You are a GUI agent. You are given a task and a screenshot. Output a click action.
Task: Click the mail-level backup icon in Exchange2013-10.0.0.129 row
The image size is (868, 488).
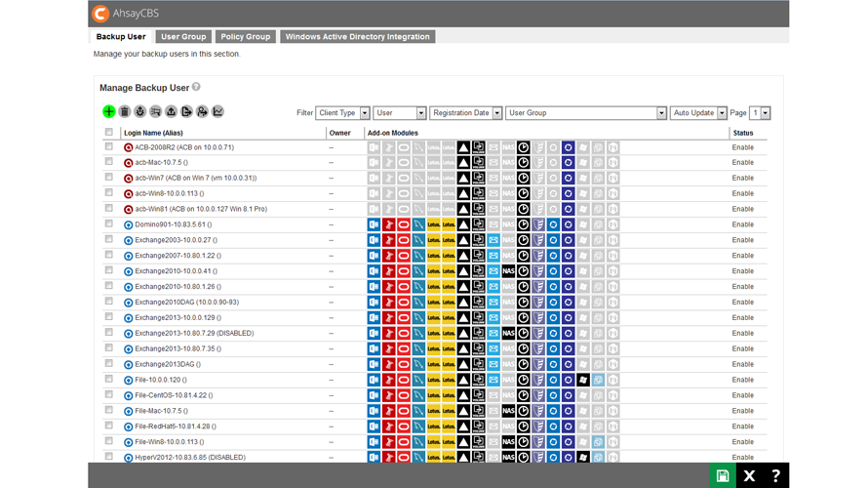click(493, 318)
